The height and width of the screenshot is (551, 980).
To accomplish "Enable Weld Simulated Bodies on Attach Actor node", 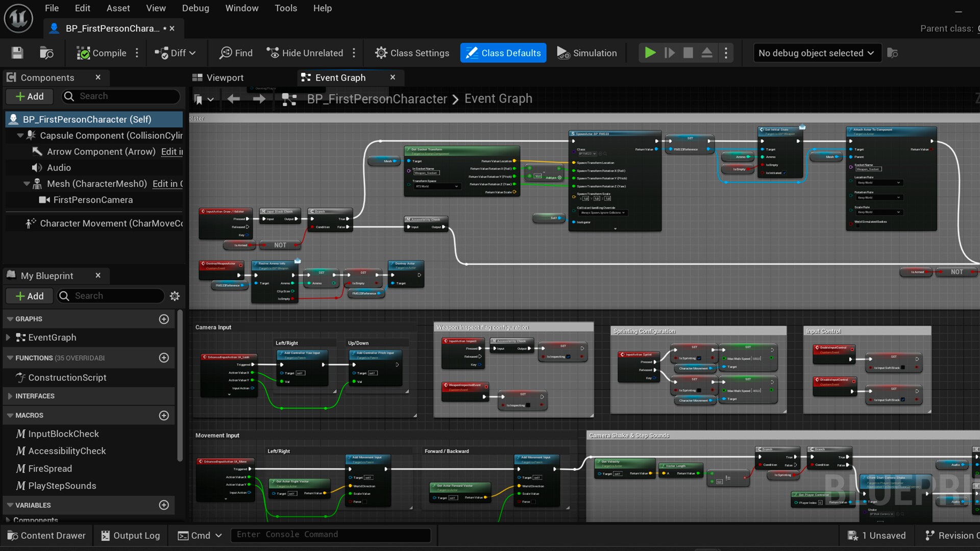I will [x=858, y=226].
